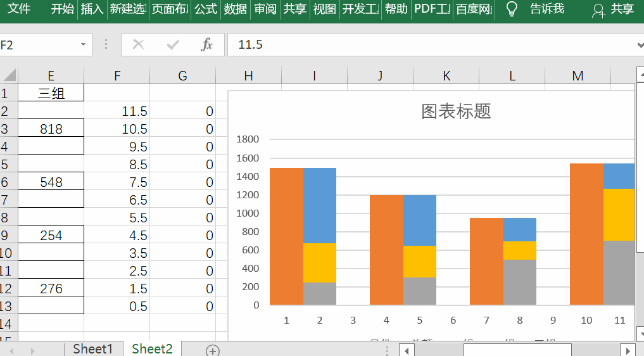
Task: Open the 审阅 ribbon tab
Action: (x=265, y=9)
